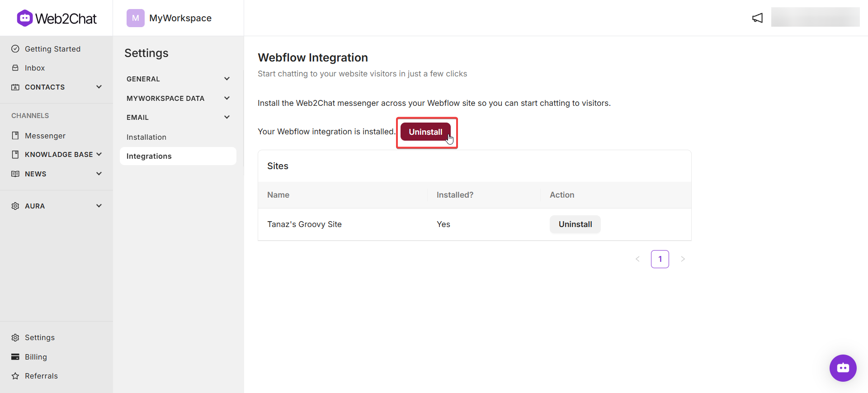Screen dimensions: 868x393
Task: Click the "Webflow Integration" page heading
Action: tap(313, 57)
